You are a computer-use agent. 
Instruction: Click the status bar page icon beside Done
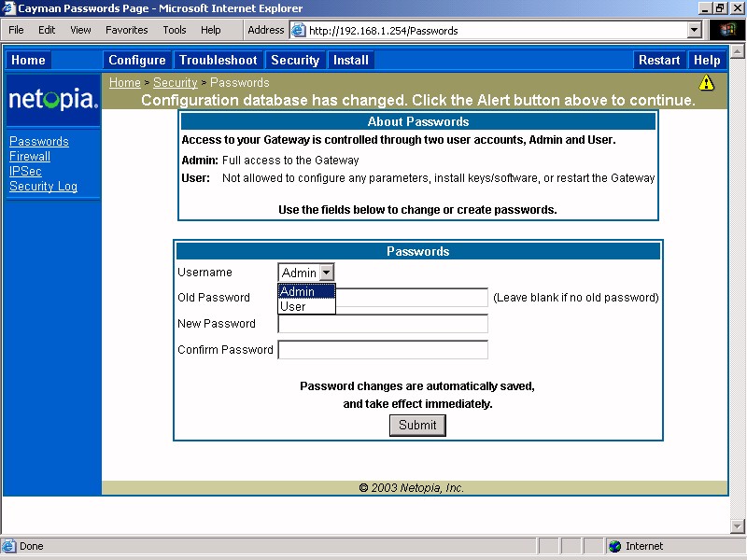coord(8,546)
